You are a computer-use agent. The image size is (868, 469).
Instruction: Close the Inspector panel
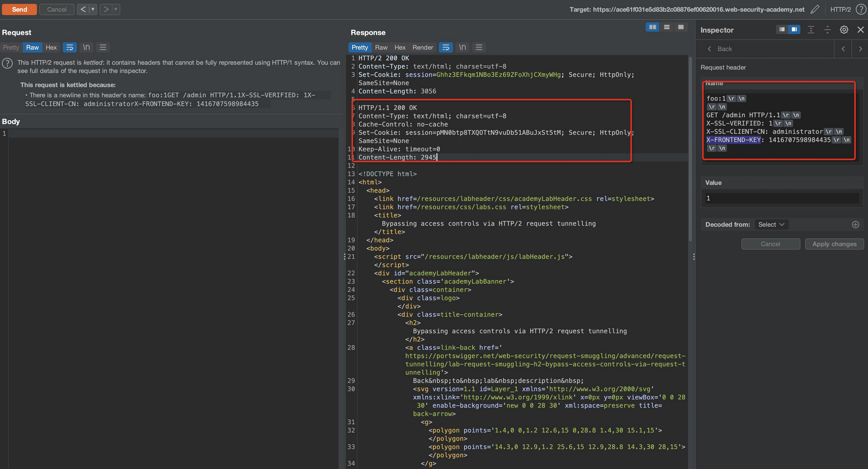[x=860, y=30]
